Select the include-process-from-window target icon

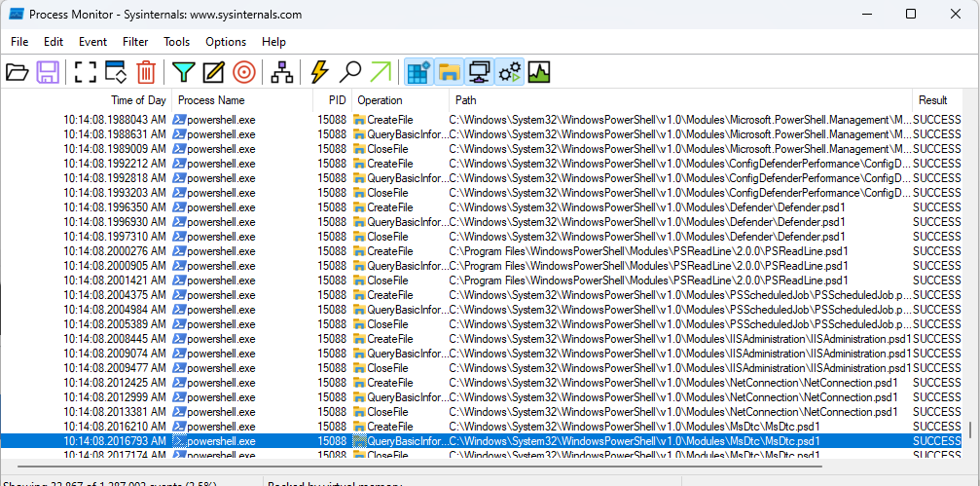243,72
